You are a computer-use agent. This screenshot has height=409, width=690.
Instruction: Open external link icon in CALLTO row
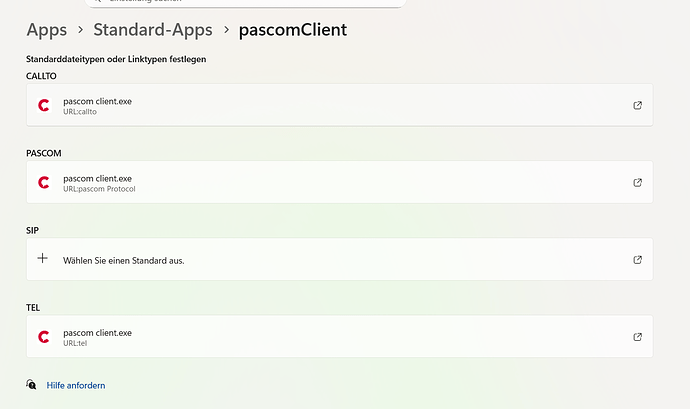click(x=637, y=105)
